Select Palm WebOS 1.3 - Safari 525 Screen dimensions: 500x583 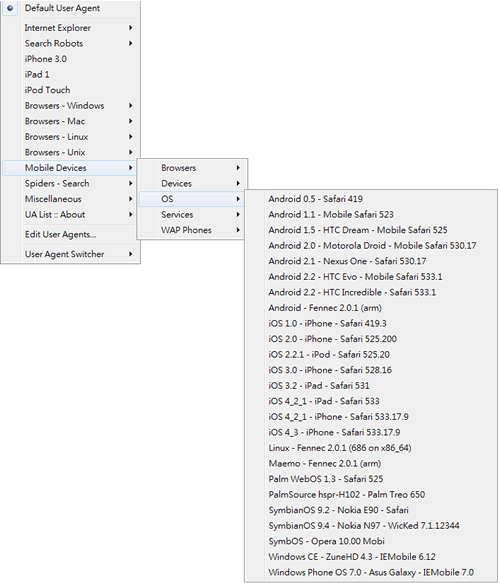click(371, 479)
